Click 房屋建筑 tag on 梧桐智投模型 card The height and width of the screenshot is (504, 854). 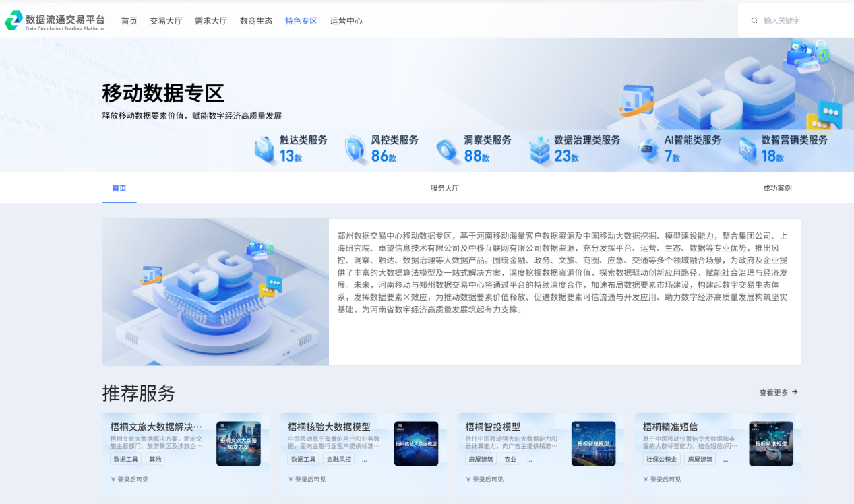tap(481, 459)
